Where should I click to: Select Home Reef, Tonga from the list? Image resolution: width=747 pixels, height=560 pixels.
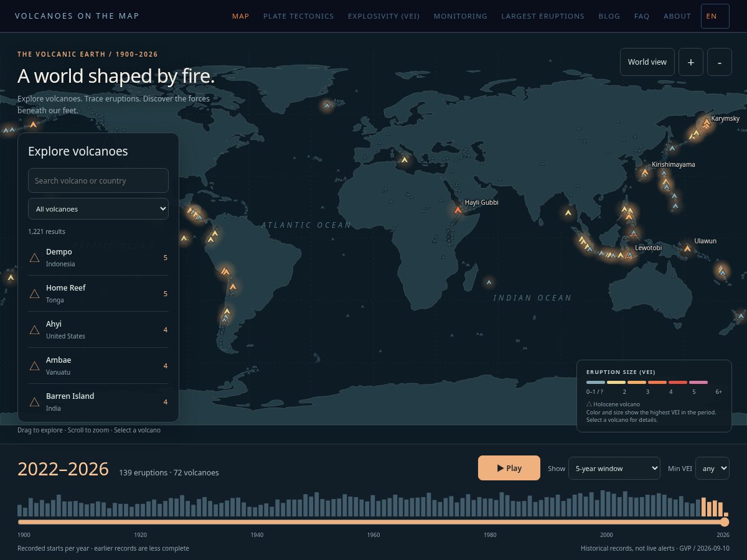98,294
